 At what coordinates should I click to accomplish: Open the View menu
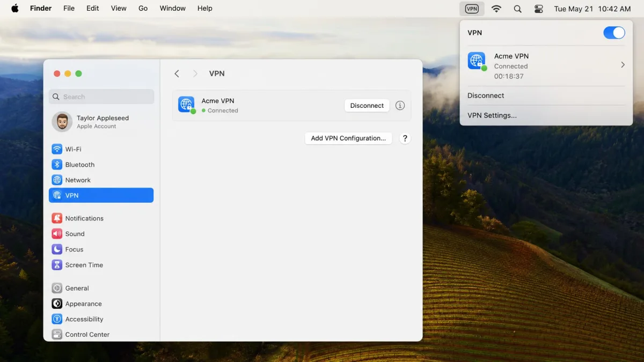[x=119, y=9]
